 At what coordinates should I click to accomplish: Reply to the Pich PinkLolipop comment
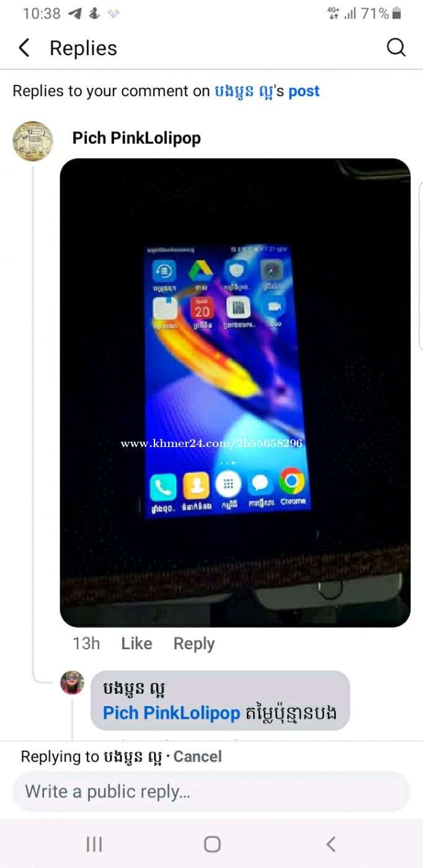[x=194, y=644]
